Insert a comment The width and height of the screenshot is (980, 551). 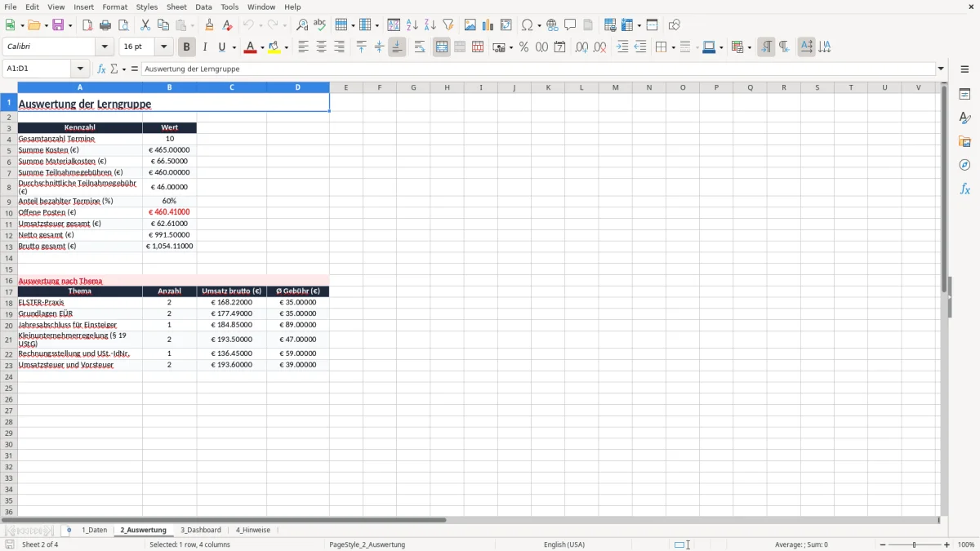click(571, 25)
